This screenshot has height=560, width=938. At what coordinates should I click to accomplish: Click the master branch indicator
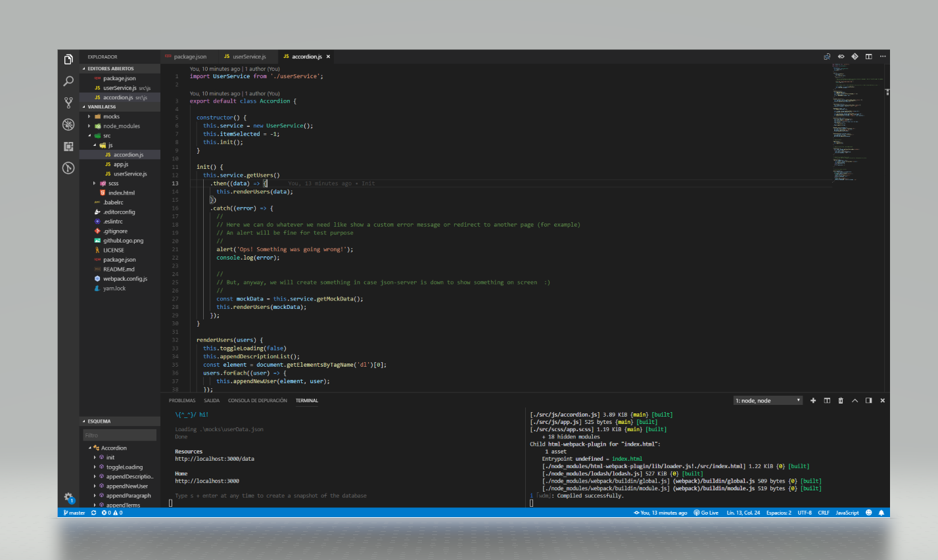click(x=74, y=513)
